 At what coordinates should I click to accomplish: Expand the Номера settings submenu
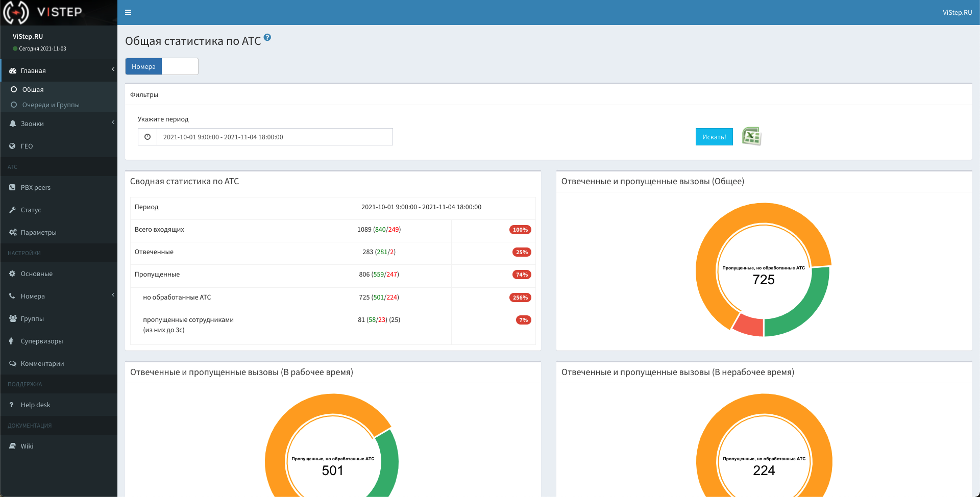59,296
